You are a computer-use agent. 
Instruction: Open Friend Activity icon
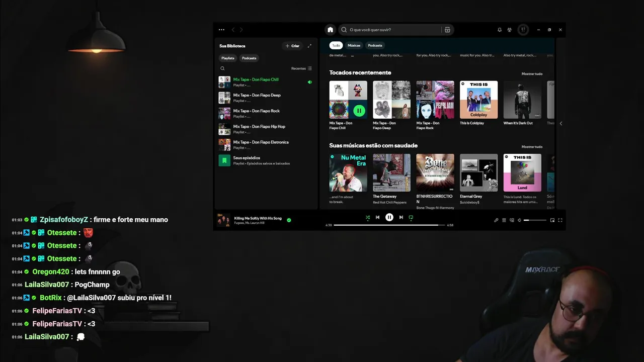point(510,30)
